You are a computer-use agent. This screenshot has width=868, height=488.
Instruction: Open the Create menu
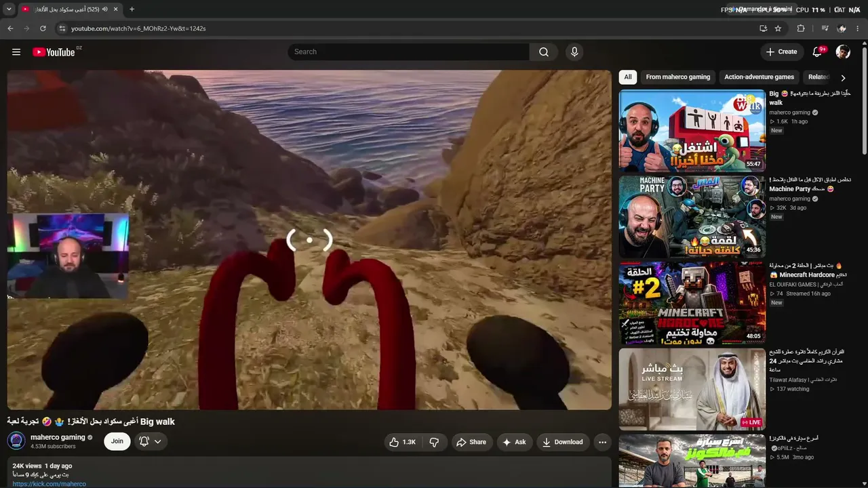coord(781,52)
